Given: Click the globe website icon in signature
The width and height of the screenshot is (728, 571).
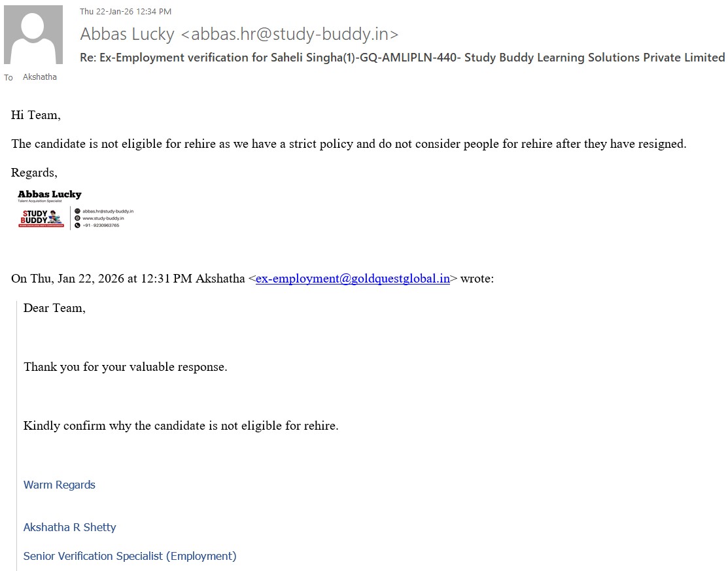Looking at the screenshot, I should (x=77, y=218).
